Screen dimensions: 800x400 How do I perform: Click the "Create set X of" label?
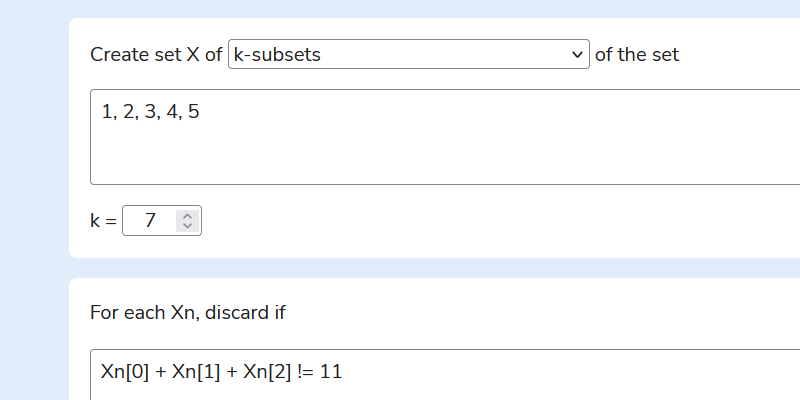coord(156,55)
